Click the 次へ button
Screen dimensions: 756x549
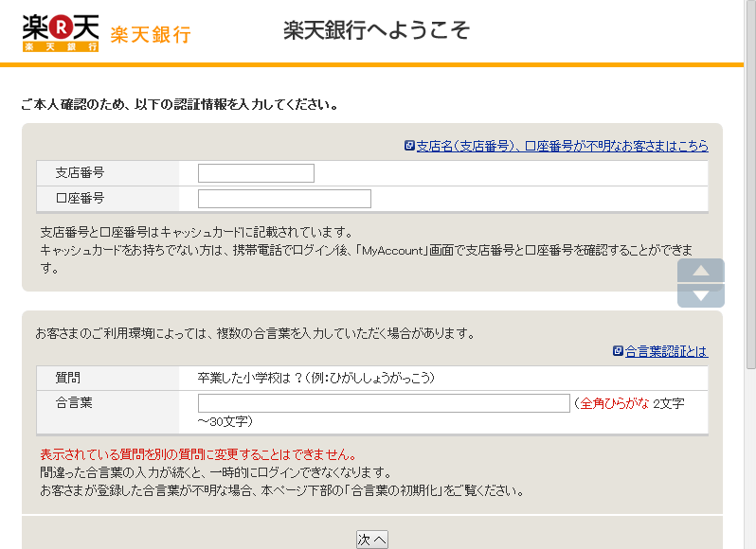371,540
